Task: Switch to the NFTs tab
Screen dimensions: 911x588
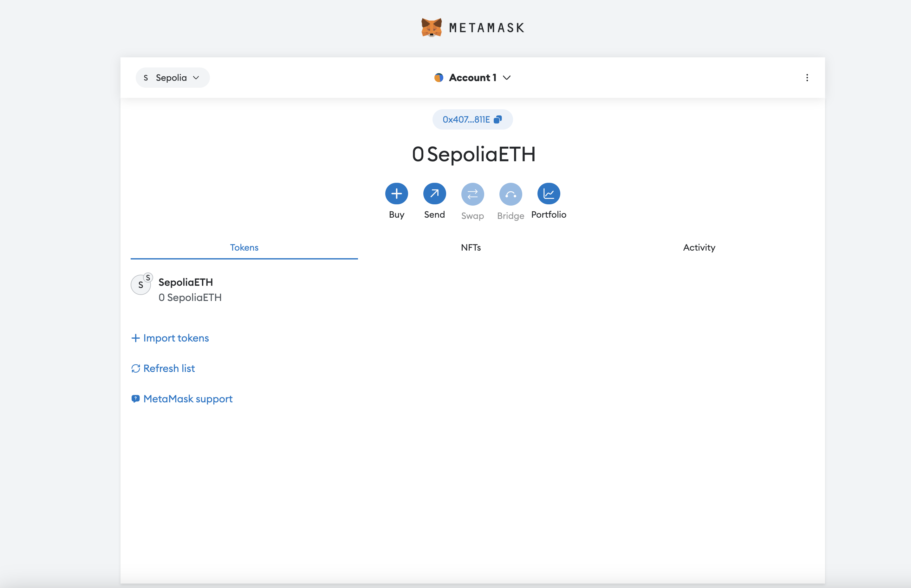Action: click(471, 247)
